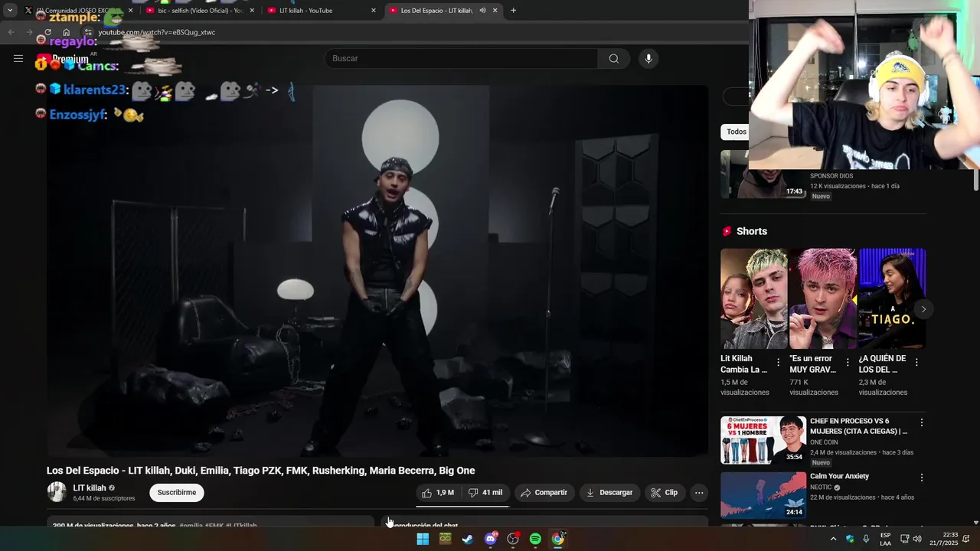Click the search magnifier button
This screenshot has height=551, width=980.
613,59
